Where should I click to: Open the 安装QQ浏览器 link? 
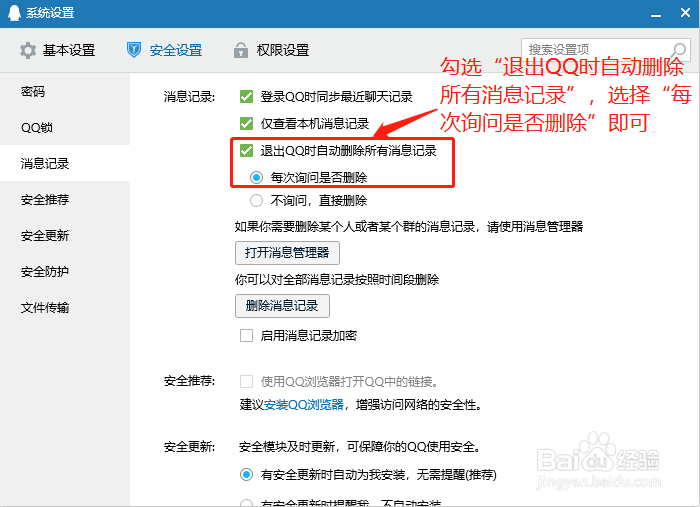click(304, 405)
